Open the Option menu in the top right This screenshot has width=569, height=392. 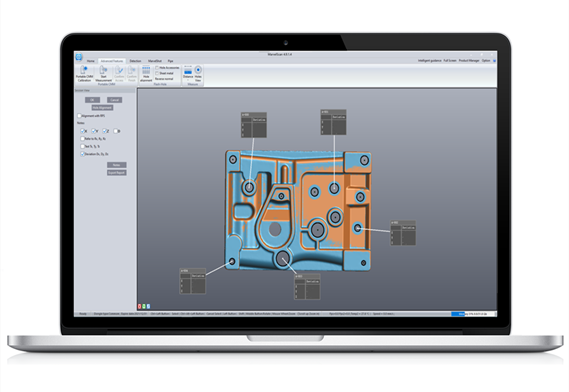486,61
